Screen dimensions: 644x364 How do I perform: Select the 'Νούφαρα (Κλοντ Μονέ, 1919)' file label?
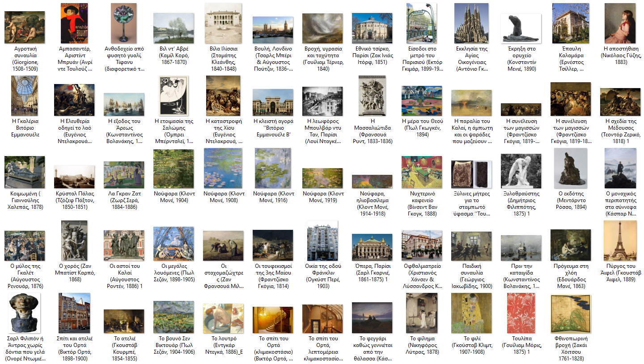click(323, 197)
